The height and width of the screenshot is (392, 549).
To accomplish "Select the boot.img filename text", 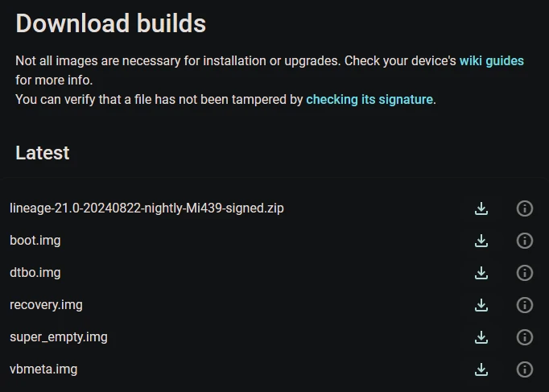I will pos(35,241).
